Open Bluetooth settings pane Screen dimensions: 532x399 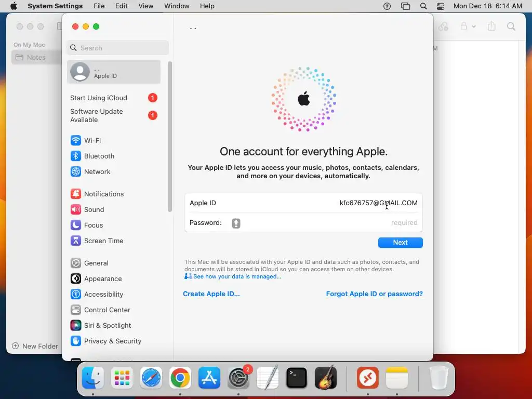(x=92, y=156)
